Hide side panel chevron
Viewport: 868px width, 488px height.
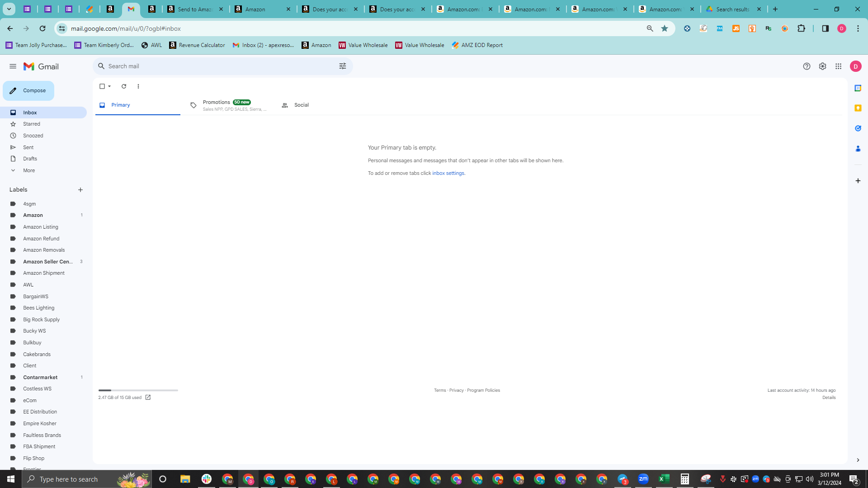tap(858, 460)
